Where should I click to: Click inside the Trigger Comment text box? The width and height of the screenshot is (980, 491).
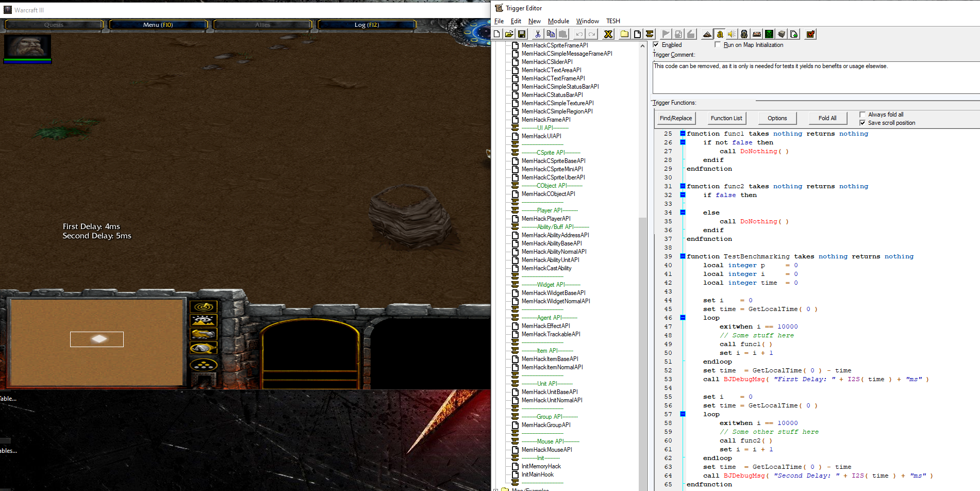816,77
